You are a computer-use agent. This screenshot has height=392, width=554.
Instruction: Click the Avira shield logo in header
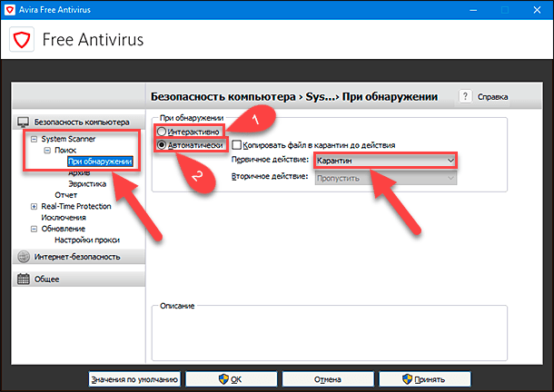click(x=22, y=39)
